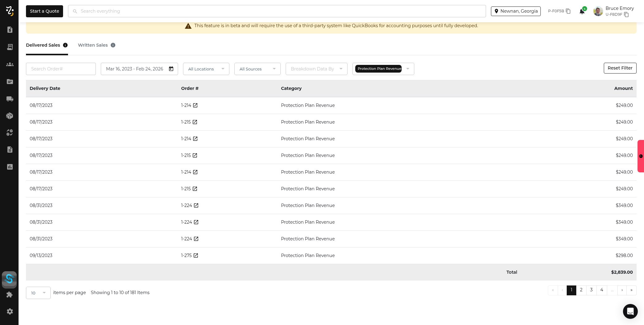Open the customers group sidebar icon
The image size is (644, 325).
pos(10,64)
